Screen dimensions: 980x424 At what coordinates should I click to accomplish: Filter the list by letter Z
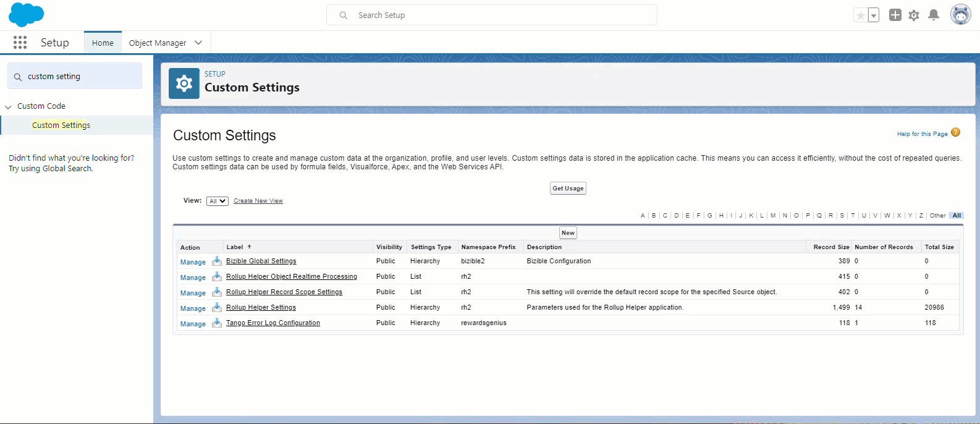pyautogui.click(x=921, y=216)
